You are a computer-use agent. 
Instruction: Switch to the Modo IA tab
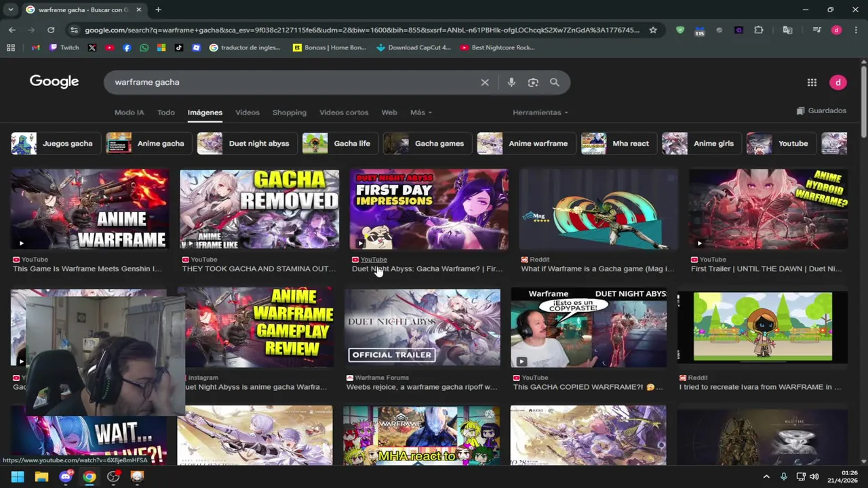click(129, 113)
